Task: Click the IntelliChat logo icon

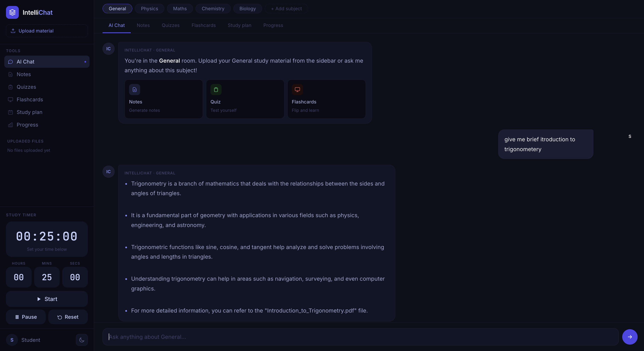Action: [x=12, y=12]
